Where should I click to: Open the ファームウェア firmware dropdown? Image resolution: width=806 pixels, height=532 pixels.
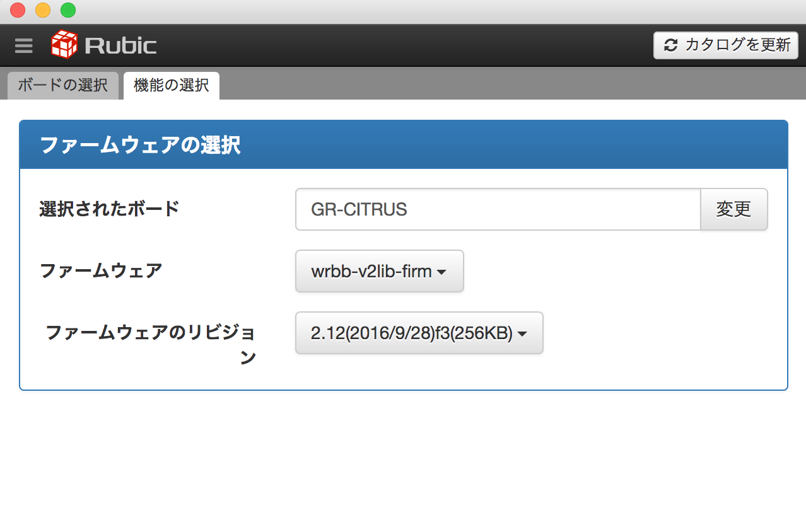379,272
